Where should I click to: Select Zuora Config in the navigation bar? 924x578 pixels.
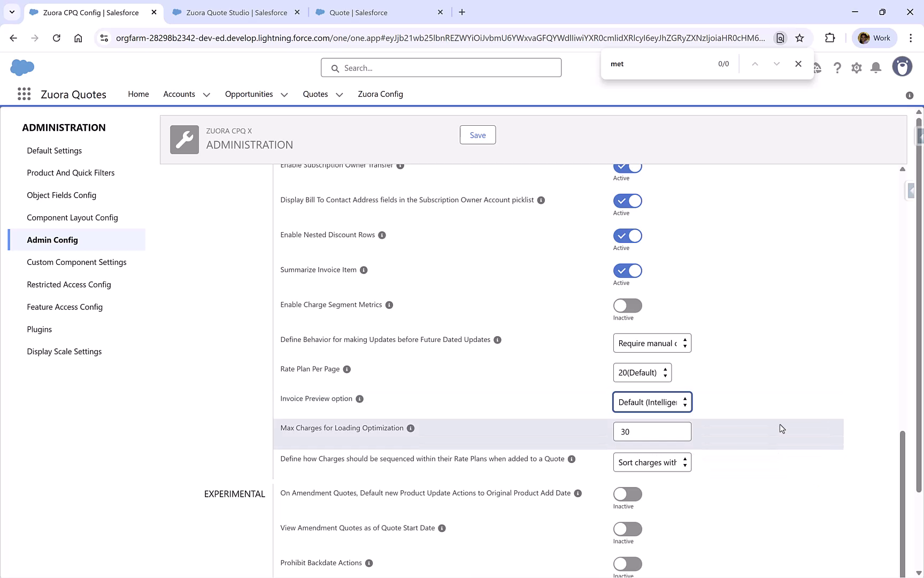point(380,94)
